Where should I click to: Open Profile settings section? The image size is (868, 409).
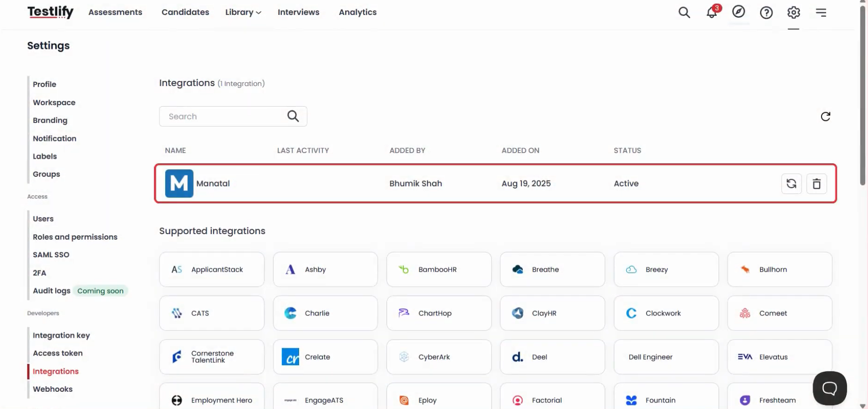click(x=44, y=84)
